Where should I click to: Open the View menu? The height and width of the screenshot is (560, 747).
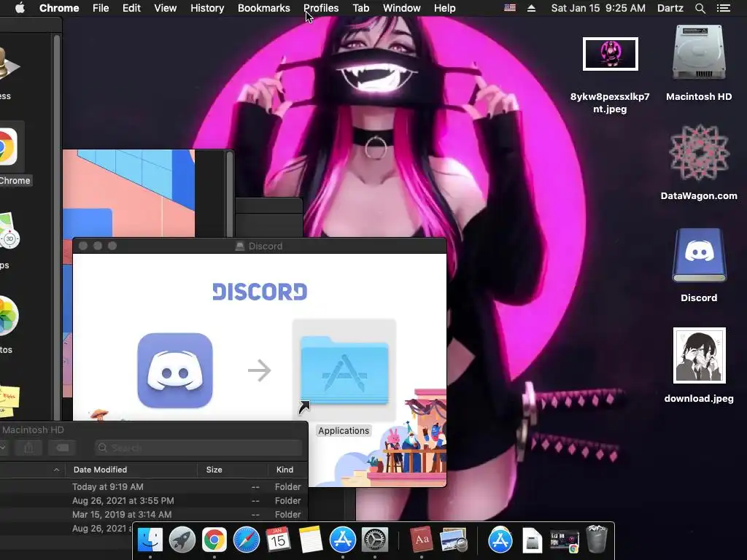(166, 8)
